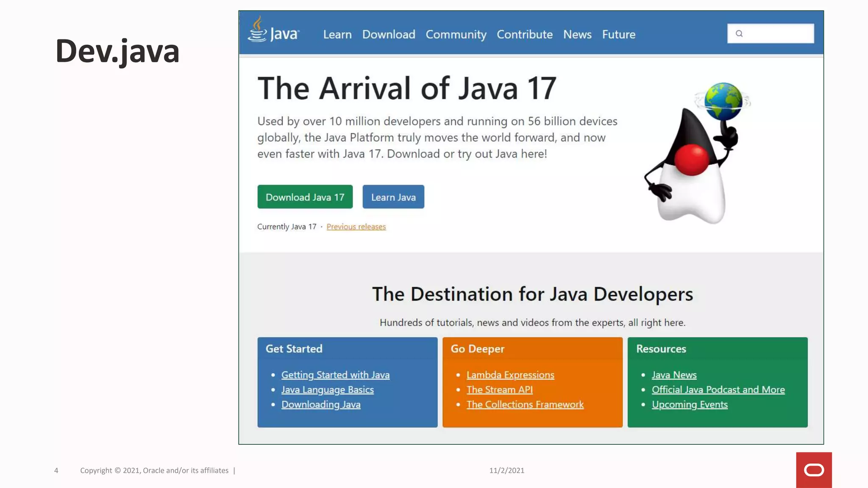The image size is (868, 488).
Task: Open Official Java Podcast and More link
Action: pos(718,390)
